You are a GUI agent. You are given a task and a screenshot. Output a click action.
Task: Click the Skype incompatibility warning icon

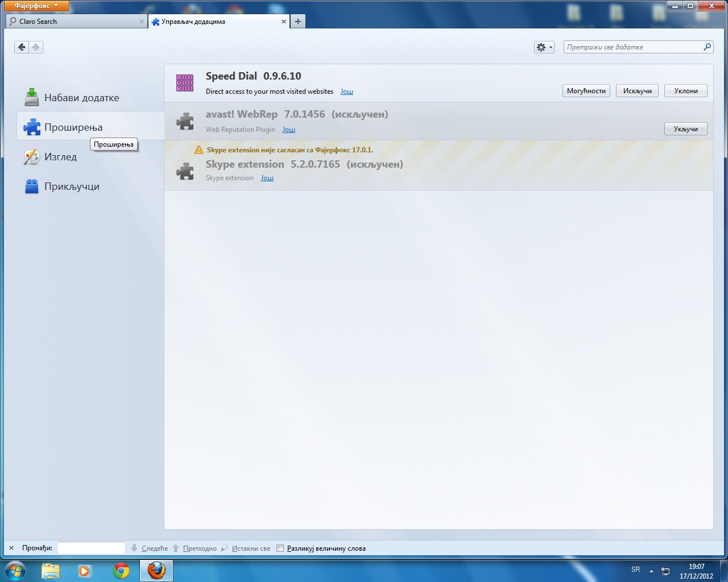click(x=198, y=150)
